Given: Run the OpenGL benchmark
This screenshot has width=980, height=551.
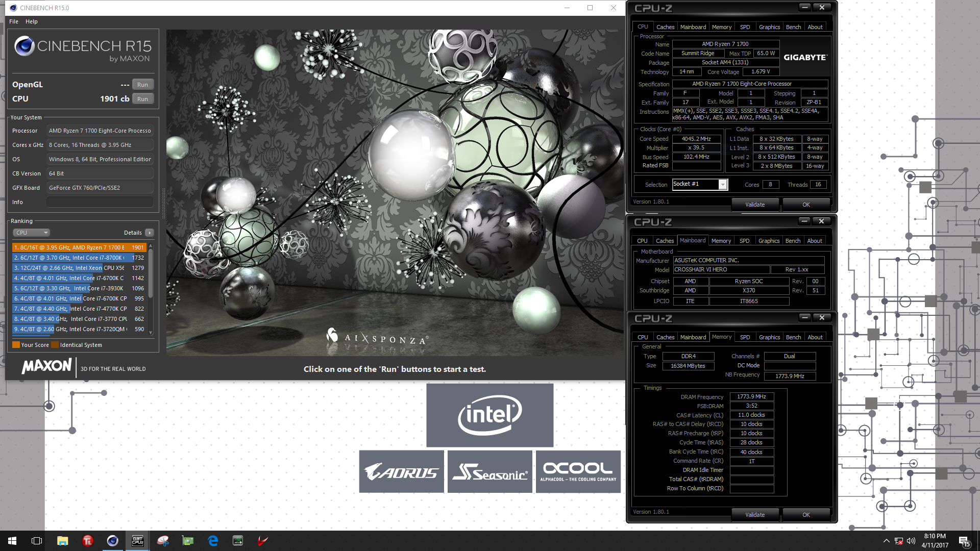Looking at the screenshot, I should pyautogui.click(x=142, y=85).
